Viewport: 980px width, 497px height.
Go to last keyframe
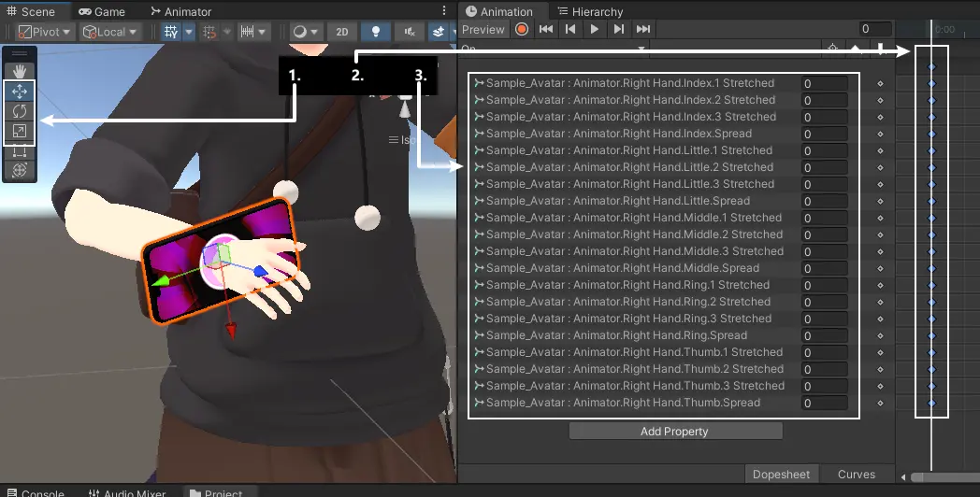(643, 29)
